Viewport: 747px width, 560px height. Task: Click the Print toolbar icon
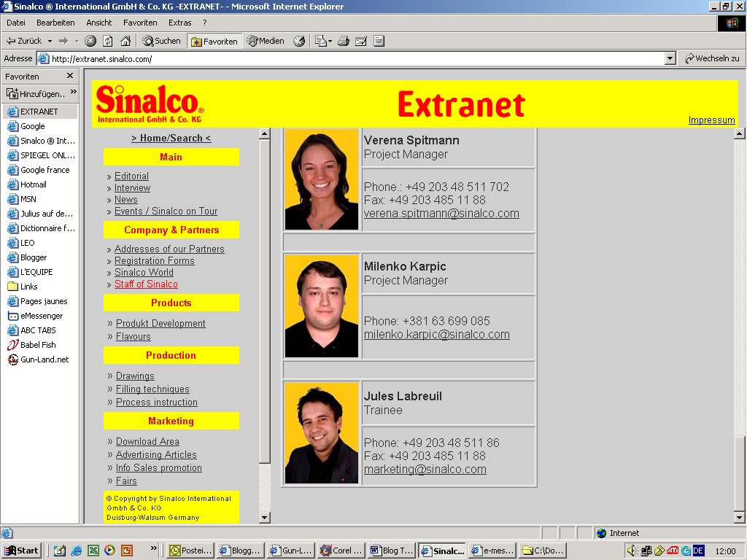pos(344,41)
